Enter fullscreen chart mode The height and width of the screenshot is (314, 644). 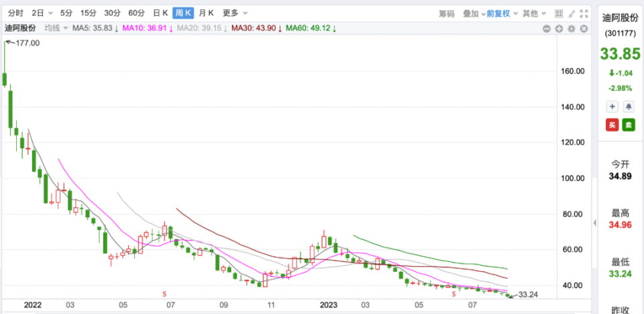tap(584, 13)
